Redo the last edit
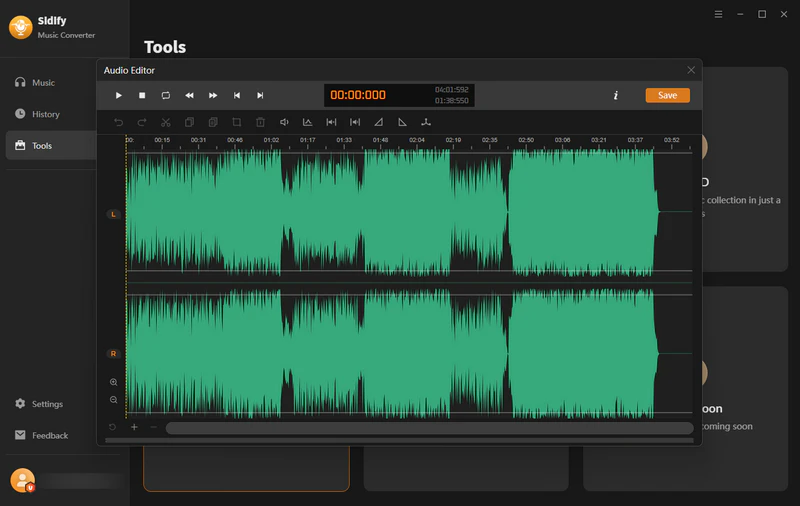 coord(142,122)
